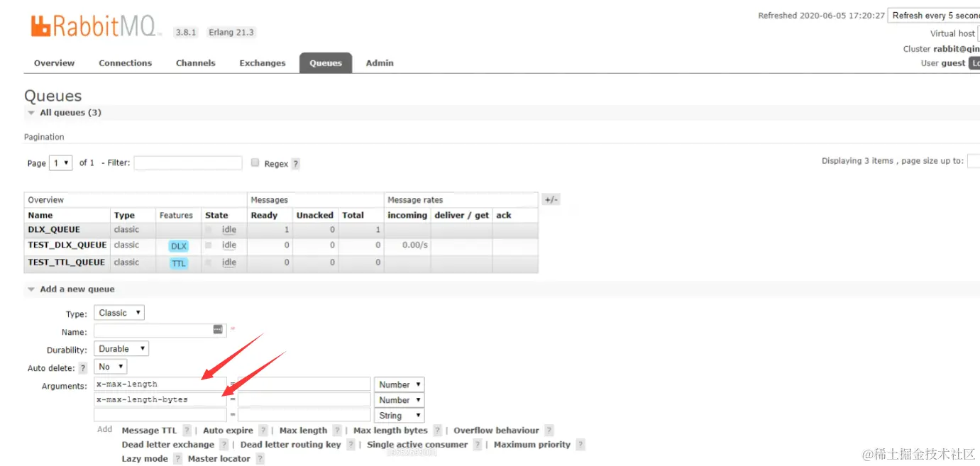Focus the value field for x-max-length
Screen dimensions: 980x466
[x=304, y=384]
